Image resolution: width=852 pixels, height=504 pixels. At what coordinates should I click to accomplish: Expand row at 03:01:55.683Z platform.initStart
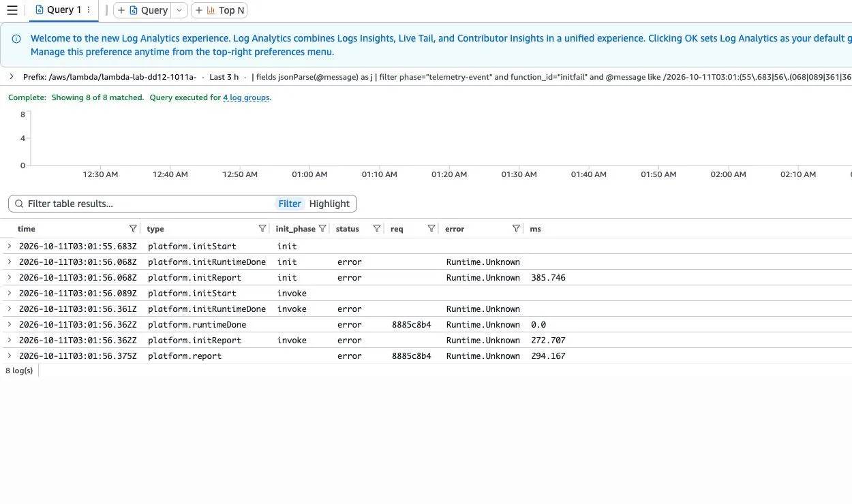coord(10,246)
